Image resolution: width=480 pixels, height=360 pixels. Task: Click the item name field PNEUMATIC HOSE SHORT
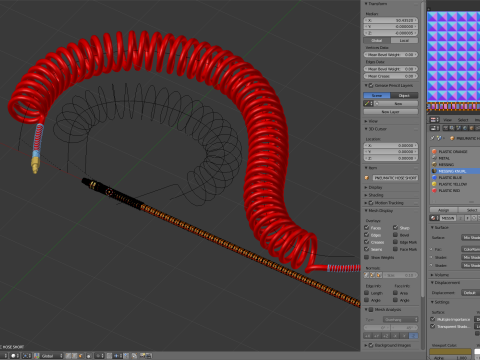pyautogui.click(x=395, y=178)
